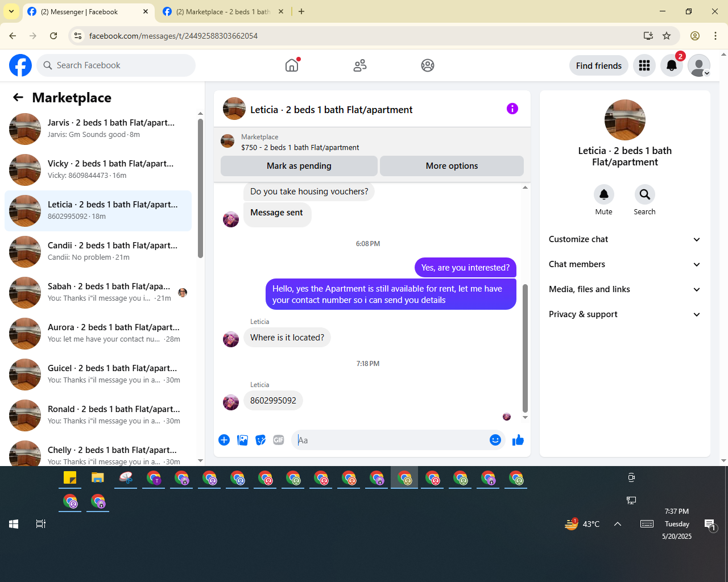Open File Explorer from the taskbar
Image resolution: width=728 pixels, height=582 pixels.
98,478
